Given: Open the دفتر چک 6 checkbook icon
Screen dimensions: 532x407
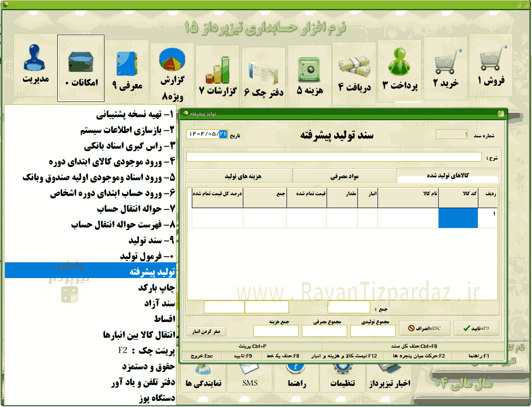Looking at the screenshot, I should pos(264,78).
